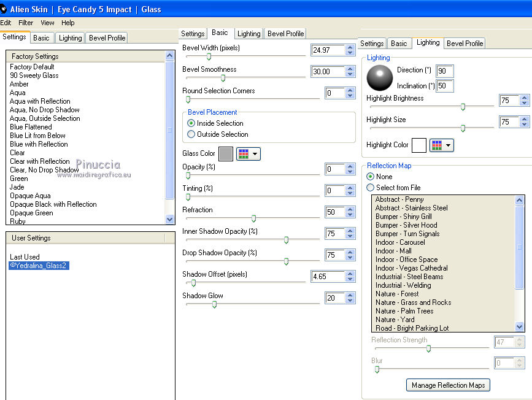Image resolution: width=532 pixels, height=400 pixels.
Task: Click the Bevel Width value field
Action: [x=328, y=50]
